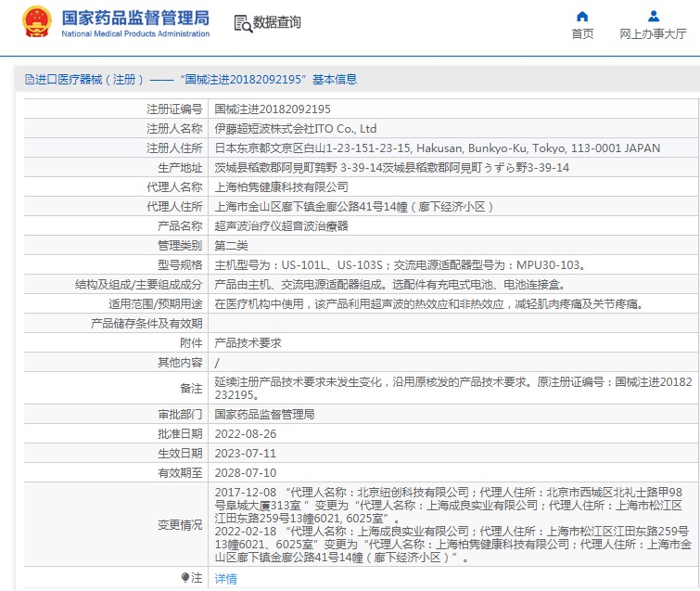Select attachment value 产品技术要求
The height and width of the screenshot is (591, 700).
[x=248, y=343]
